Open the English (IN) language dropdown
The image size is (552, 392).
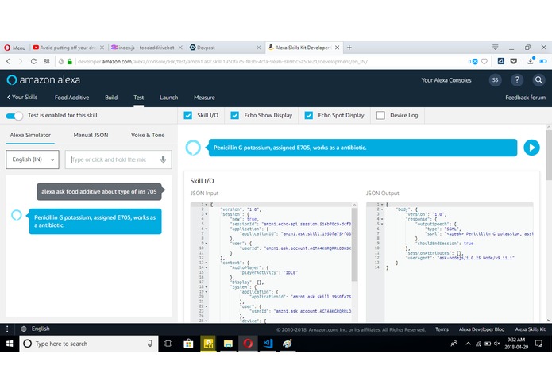pos(33,159)
